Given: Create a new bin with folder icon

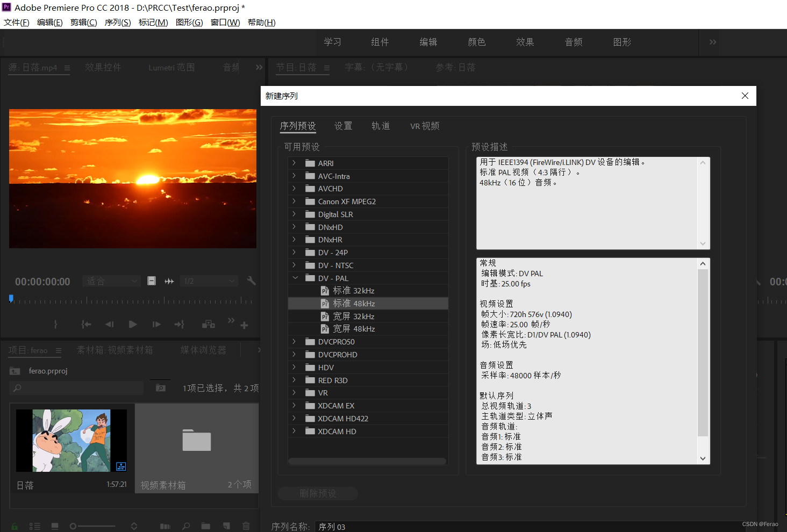Looking at the screenshot, I should (206, 526).
